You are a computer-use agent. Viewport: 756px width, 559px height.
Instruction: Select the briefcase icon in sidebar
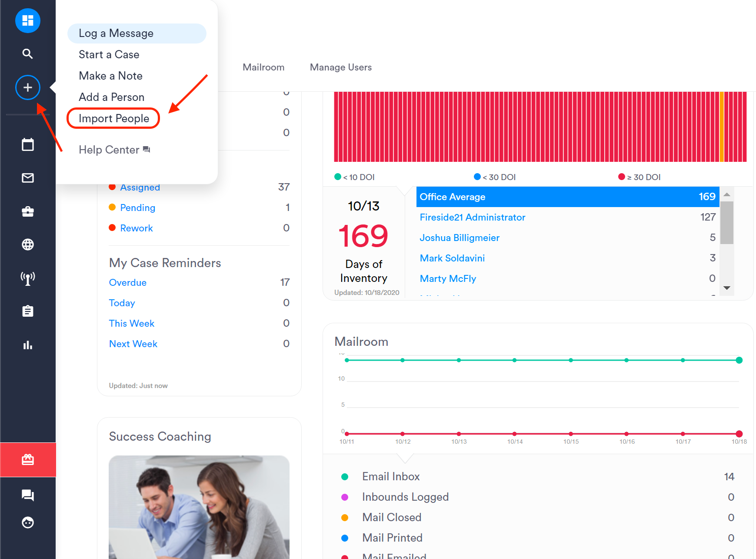pyautogui.click(x=27, y=211)
